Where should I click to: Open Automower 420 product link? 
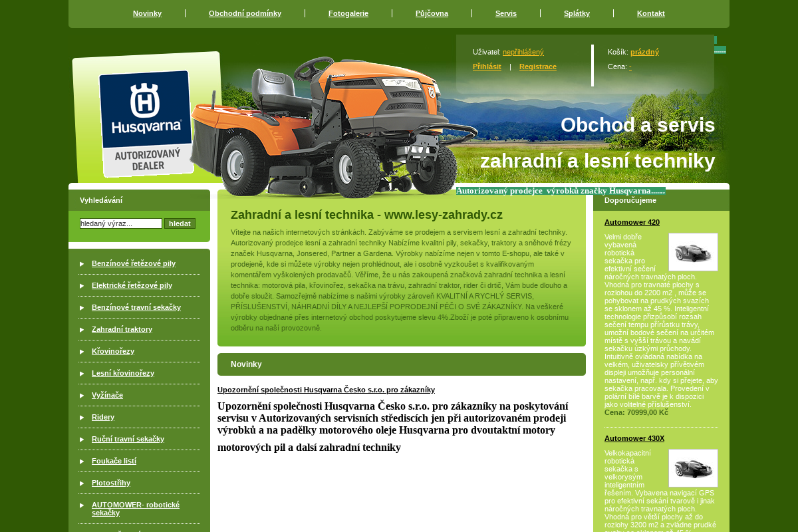click(x=632, y=222)
